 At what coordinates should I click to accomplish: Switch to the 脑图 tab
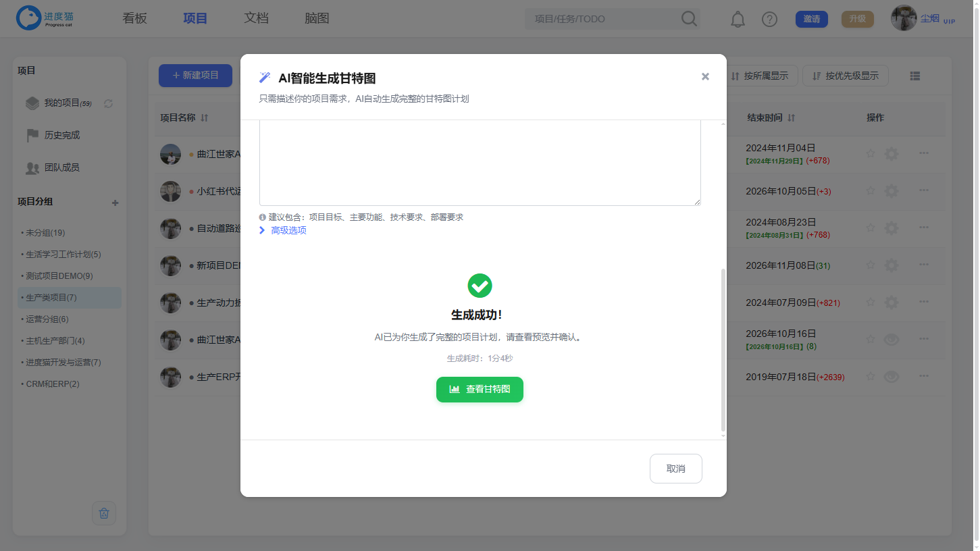coord(317,18)
